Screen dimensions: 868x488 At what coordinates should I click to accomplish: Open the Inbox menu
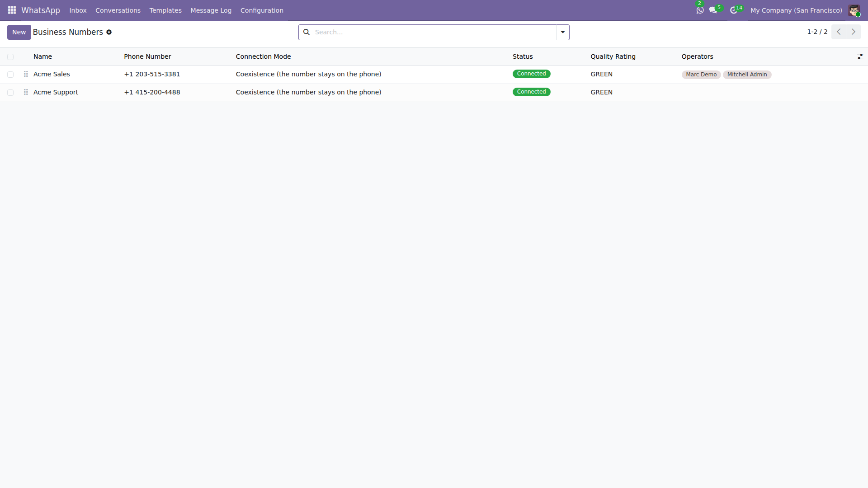click(x=78, y=10)
